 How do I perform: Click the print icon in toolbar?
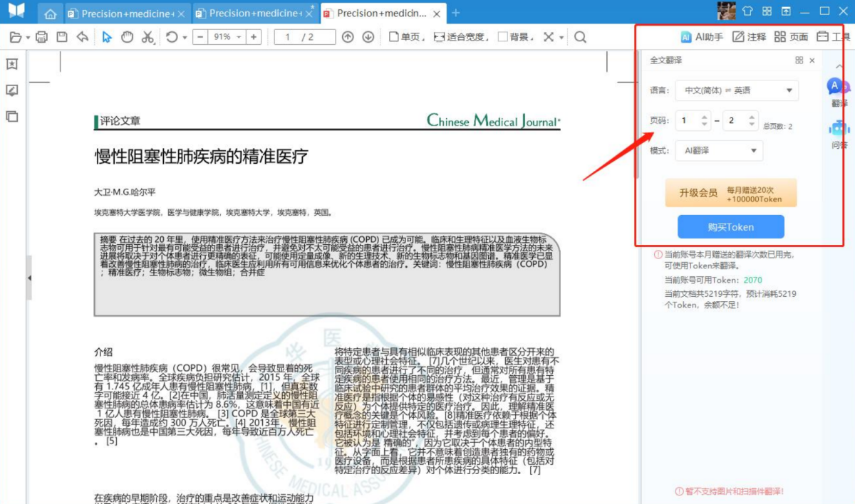point(41,37)
